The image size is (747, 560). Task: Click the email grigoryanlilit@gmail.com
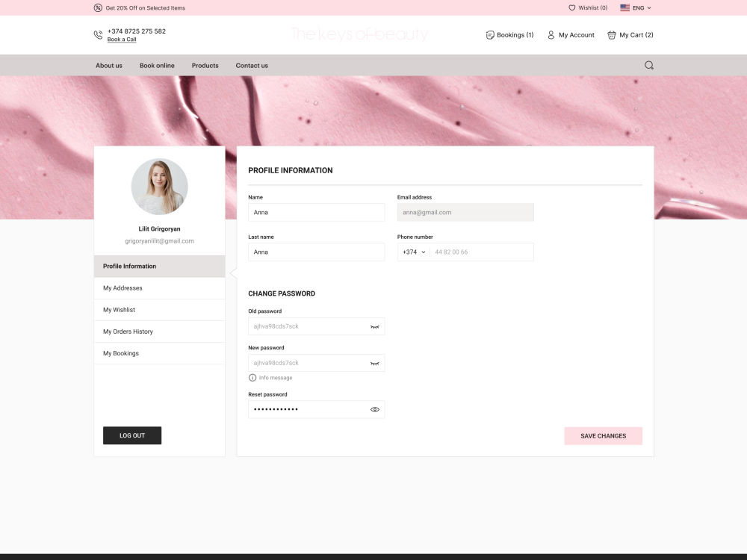pos(160,241)
